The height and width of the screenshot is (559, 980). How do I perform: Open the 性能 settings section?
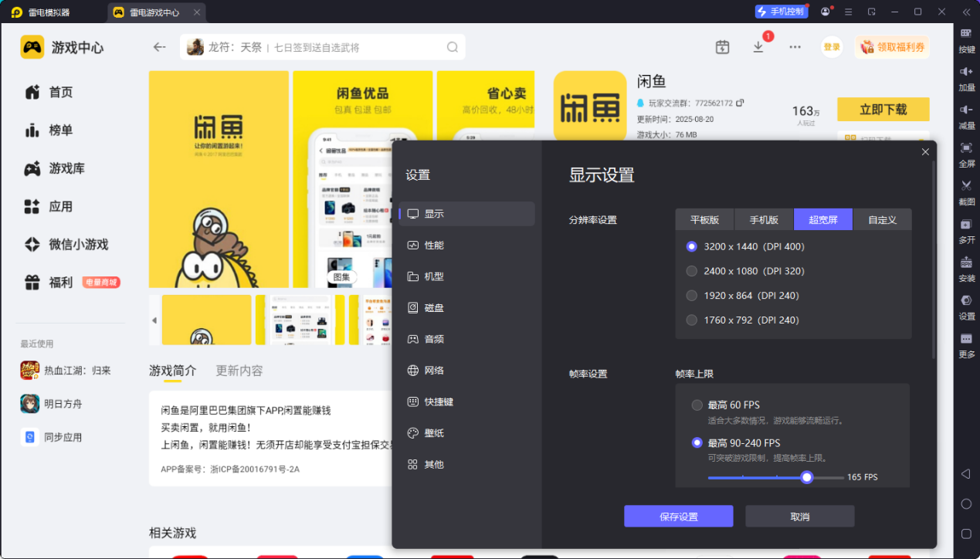434,246
